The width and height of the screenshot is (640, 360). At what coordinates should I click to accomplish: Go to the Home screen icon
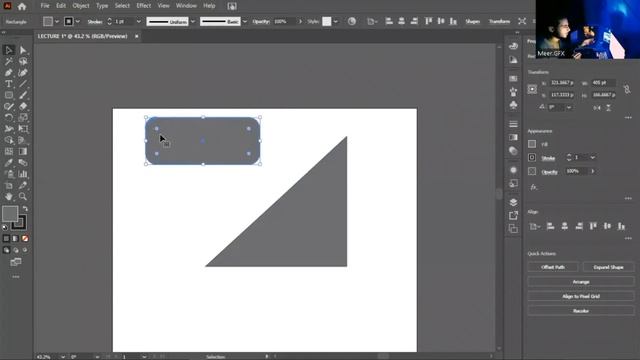[x=22, y=6]
